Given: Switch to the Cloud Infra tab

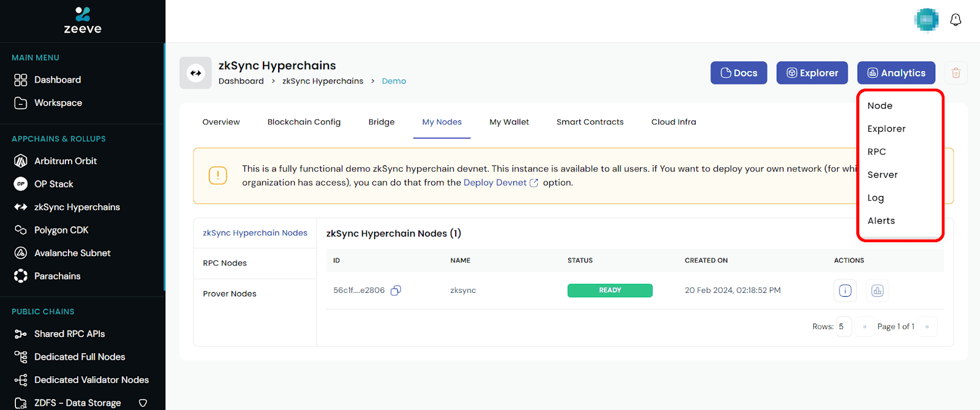Looking at the screenshot, I should pos(674,122).
